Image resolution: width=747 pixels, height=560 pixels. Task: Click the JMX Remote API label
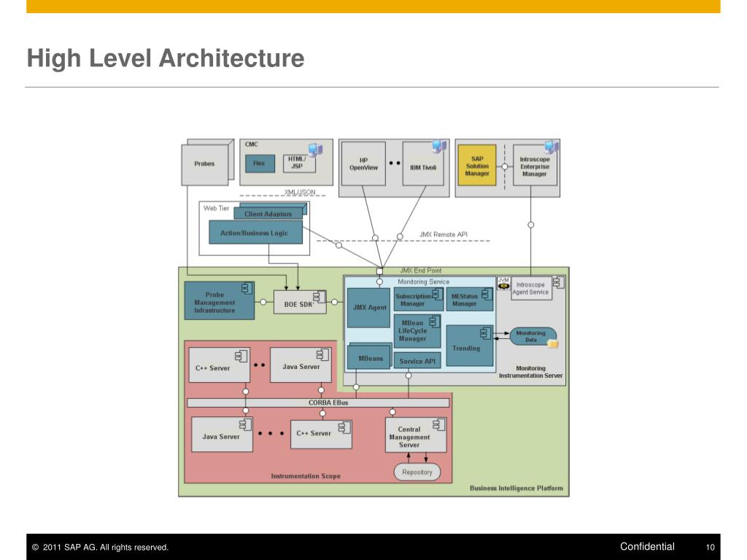click(443, 234)
